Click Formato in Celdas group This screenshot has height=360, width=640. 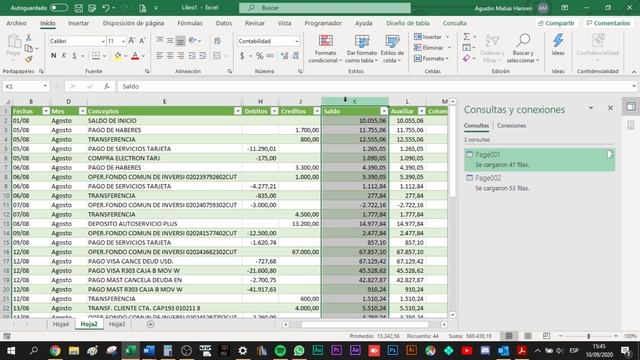pyautogui.click(x=431, y=59)
